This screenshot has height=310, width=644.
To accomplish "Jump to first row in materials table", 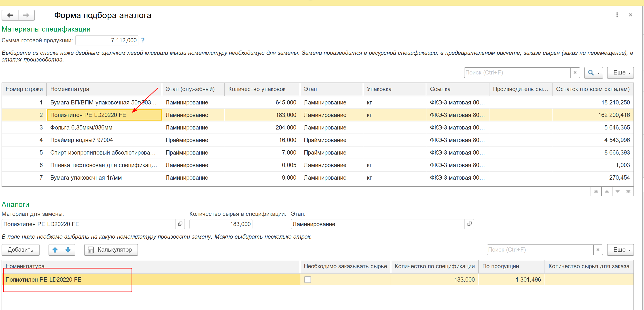I will coord(596,191).
